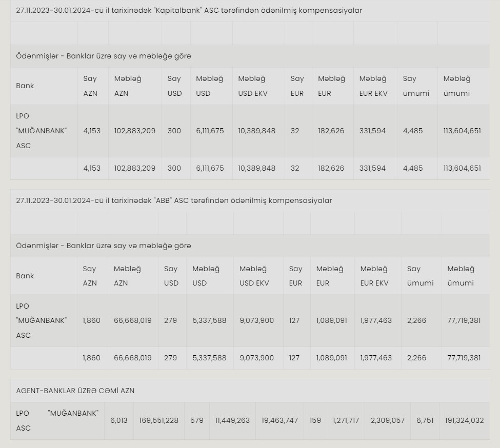Click Say USD header in Kapitalbank table
This screenshot has height=448, width=500.
click(174, 86)
